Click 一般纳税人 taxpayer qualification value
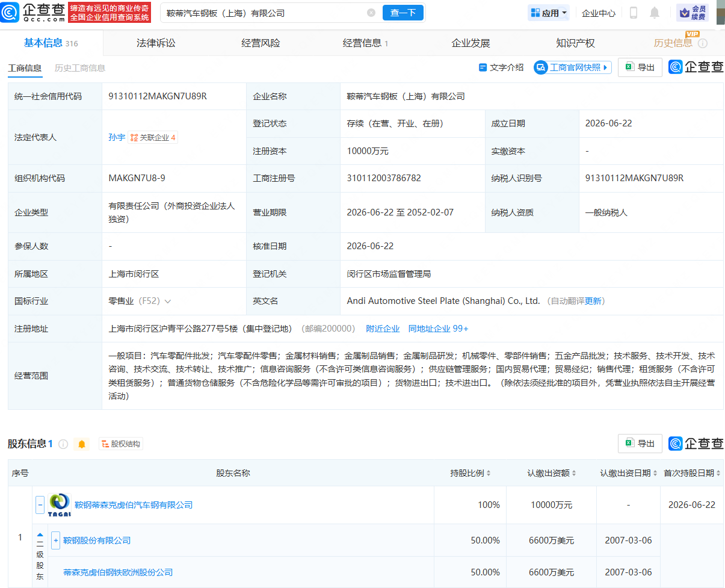This screenshot has width=725, height=588. click(606, 212)
